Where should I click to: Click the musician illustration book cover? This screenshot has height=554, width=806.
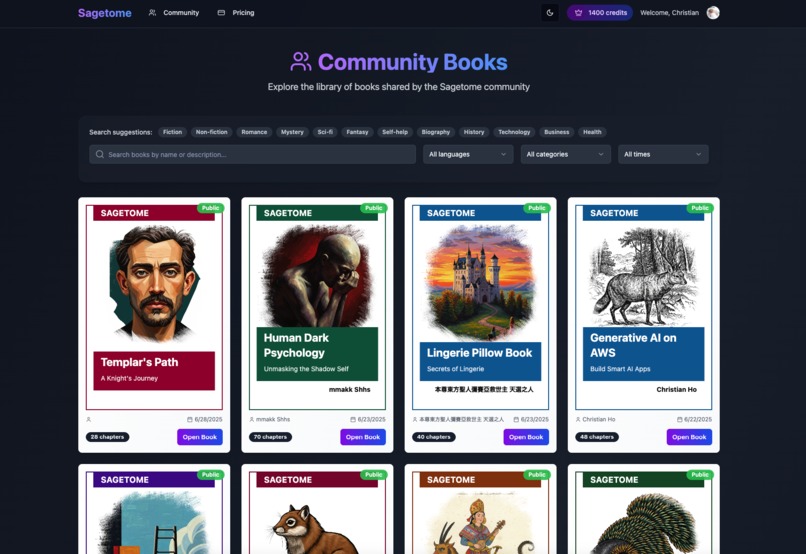click(x=481, y=524)
